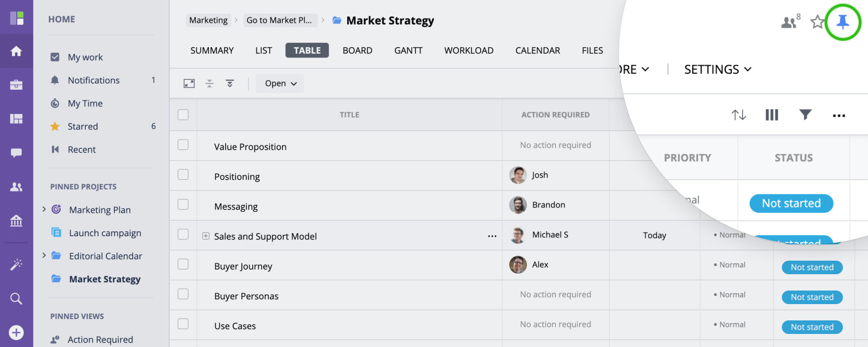The image size is (868, 347).
Task: Switch to the WORKLOAD tab
Action: pos(469,51)
